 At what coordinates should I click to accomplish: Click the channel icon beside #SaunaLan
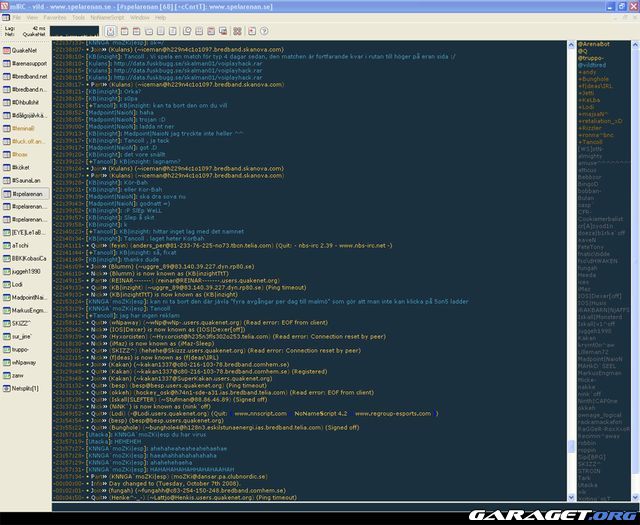[x=6, y=180]
